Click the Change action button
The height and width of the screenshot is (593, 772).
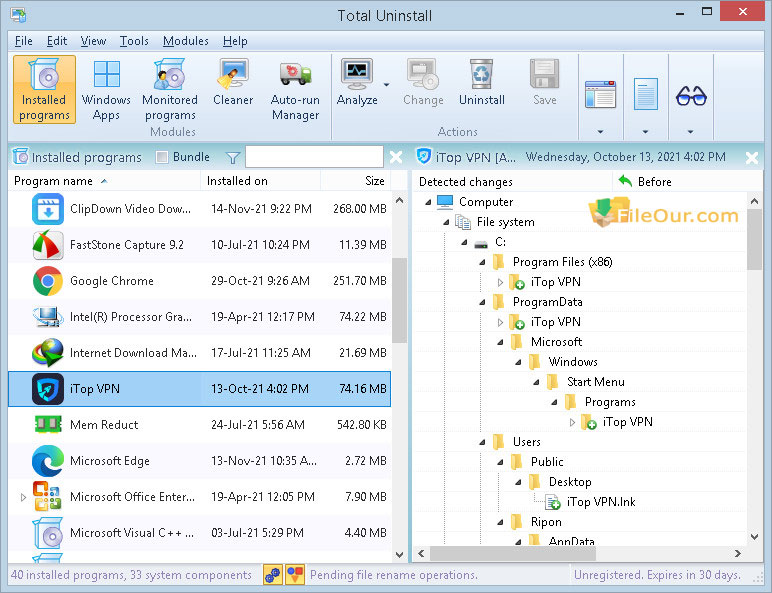[423, 83]
